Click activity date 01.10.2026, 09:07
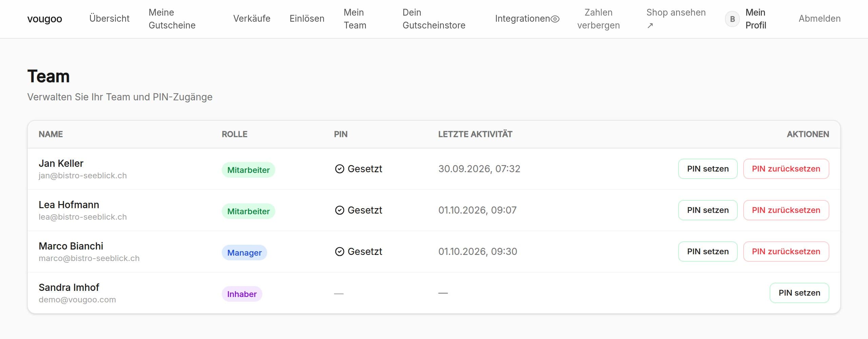 (x=477, y=210)
